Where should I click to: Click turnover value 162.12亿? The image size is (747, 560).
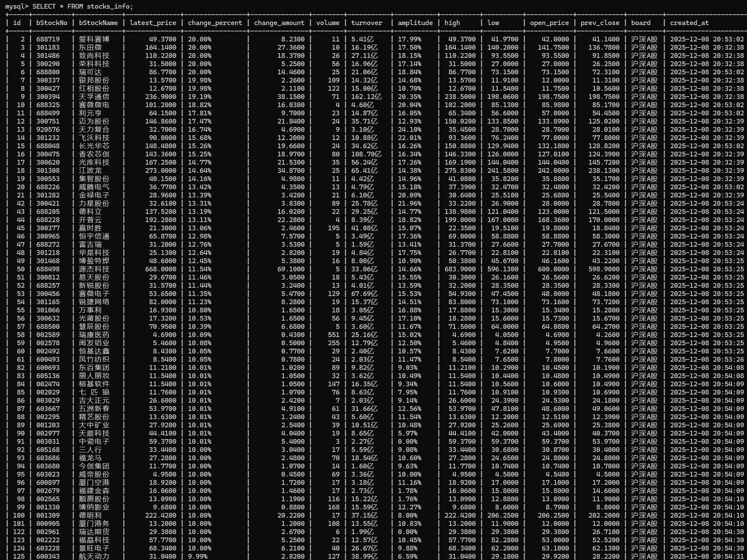coord(366,97)
